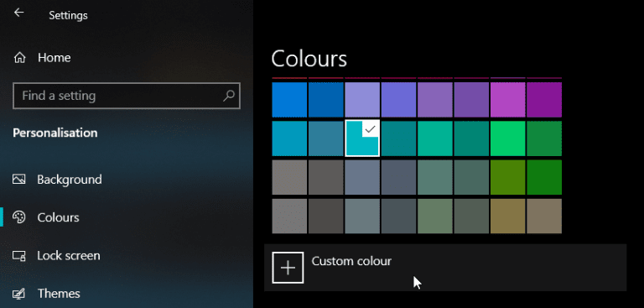644x308 pixels.
Task: Choose the charcoal swatch, second in bottom row
Action: click(x=325, y=217)
